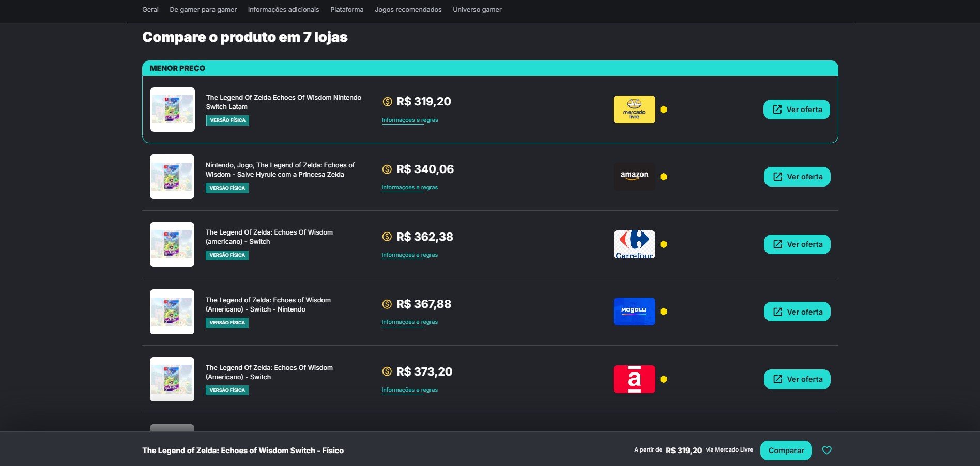Screen dimensions: 980x466
Task: Click Versão Física tag in Magalu row
Action: 227,323
